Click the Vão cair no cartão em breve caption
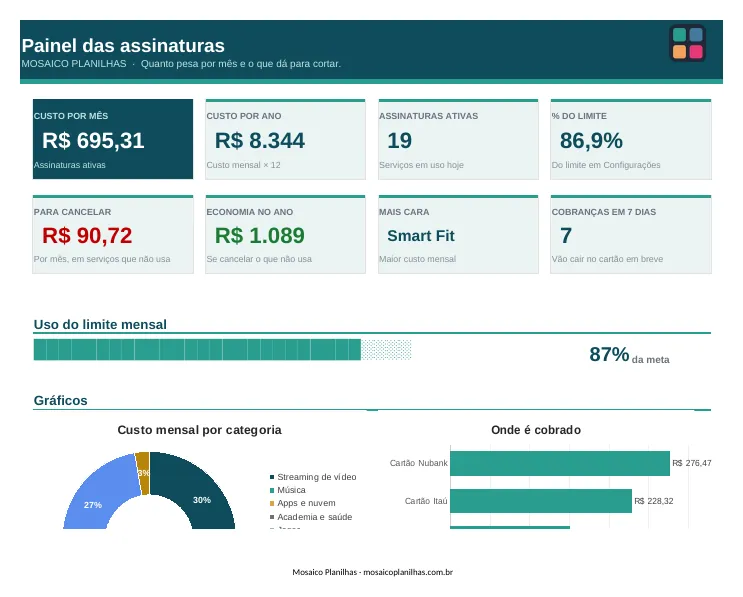This screenshot has width=743, height=597. (x=607, y=259)
